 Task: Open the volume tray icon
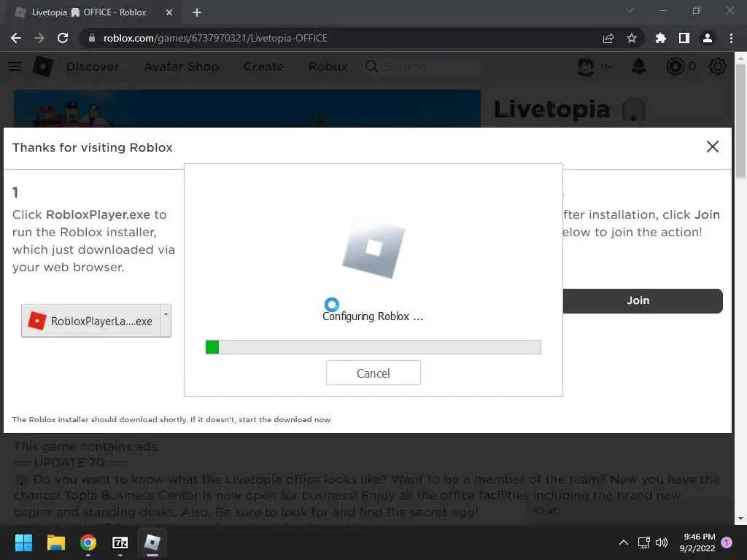[662, 542]
